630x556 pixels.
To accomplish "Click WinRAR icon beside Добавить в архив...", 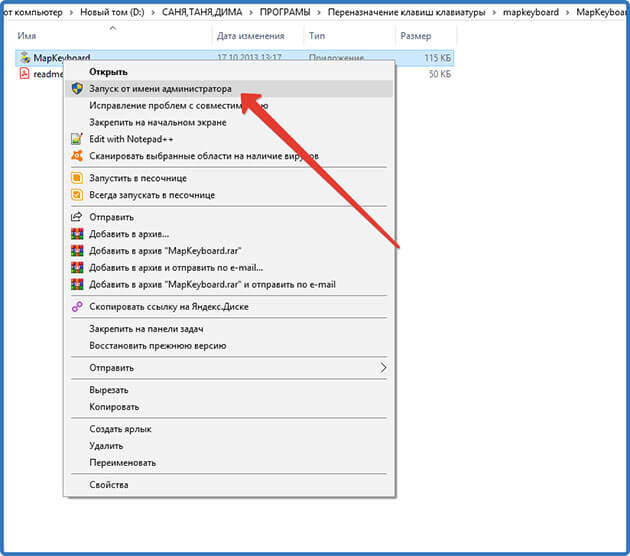I will point(77,234).
